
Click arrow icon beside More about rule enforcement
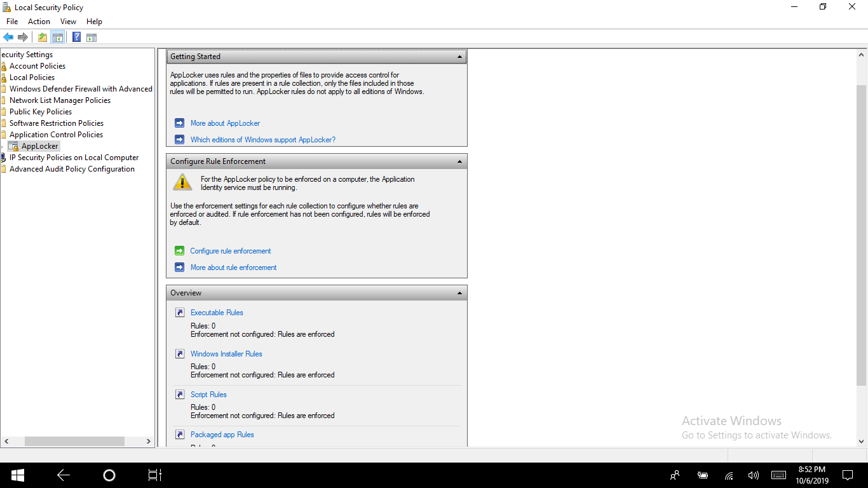coord(179,268)
